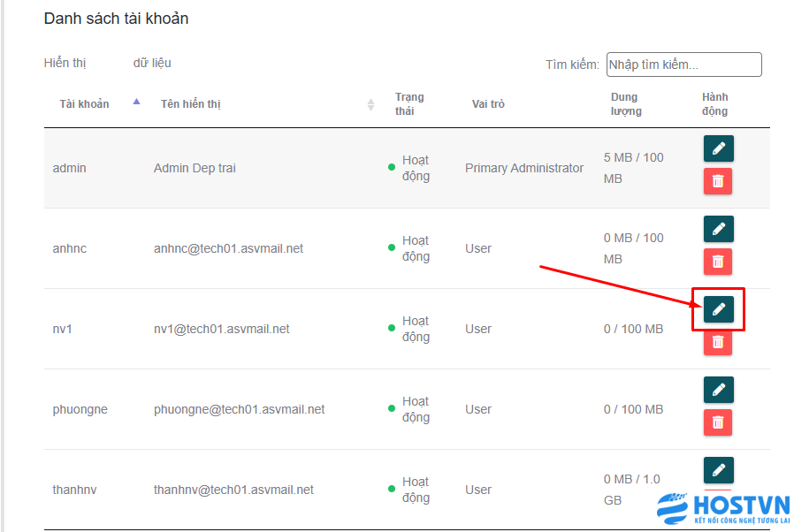Screen dimensions: 794x532
Task: Sort by the Trạng thái column header
Action: coord(409,103)
